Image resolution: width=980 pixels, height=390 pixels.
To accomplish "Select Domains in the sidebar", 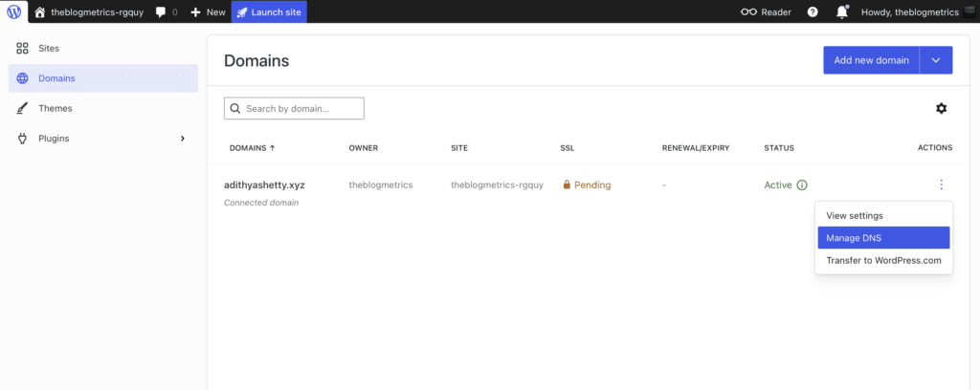I will [x=103, y=78].
